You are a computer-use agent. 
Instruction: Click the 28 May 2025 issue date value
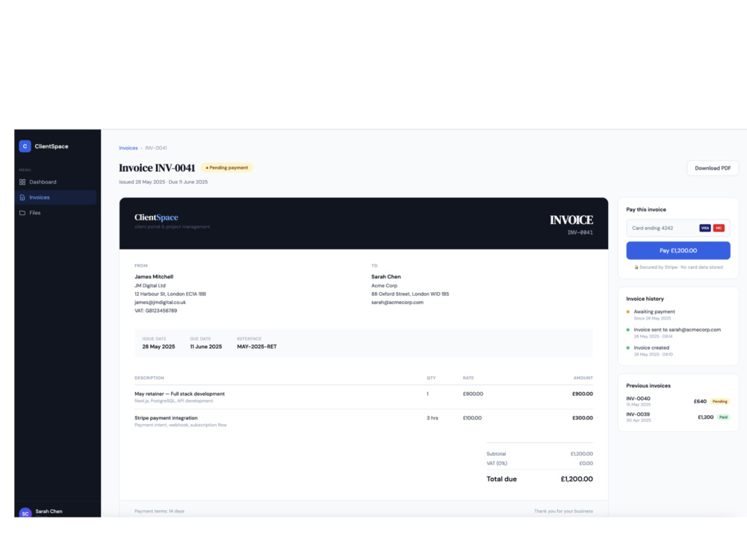(x=158, y=346)
